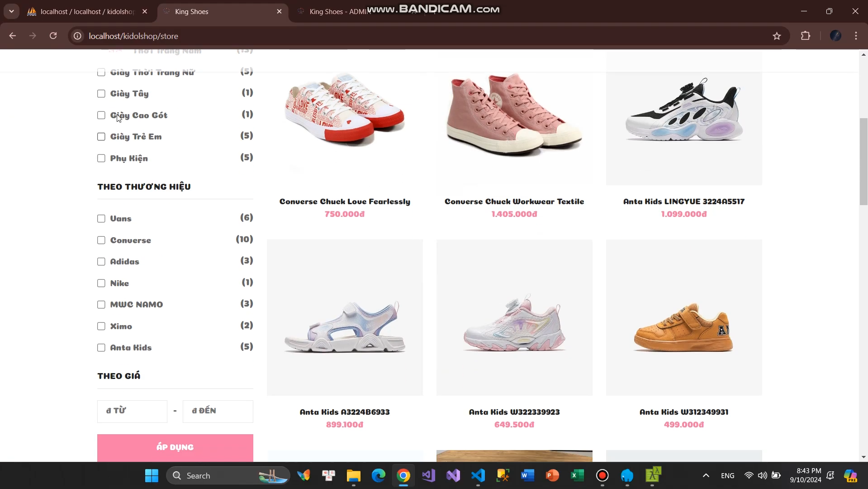Select the Adidas brand checkbox
This screenshot has width=868, height=489.
101,262
